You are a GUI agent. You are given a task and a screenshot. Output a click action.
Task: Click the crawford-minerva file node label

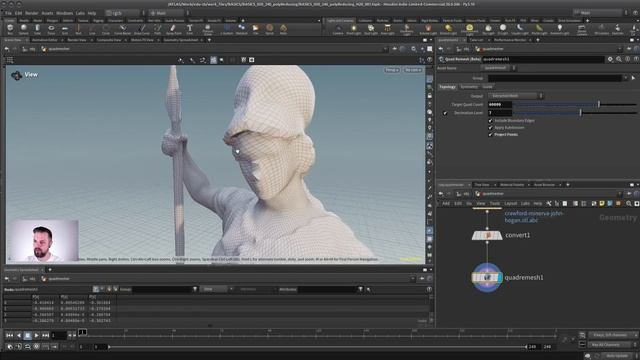pyautogui.click(x=533, y=217)
